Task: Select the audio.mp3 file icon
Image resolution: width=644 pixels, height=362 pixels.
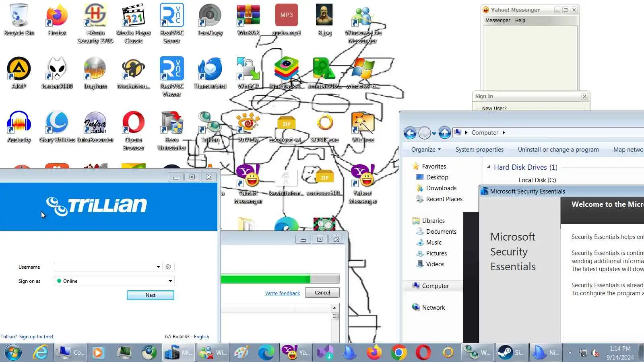Action: click(x=287, y=19)
